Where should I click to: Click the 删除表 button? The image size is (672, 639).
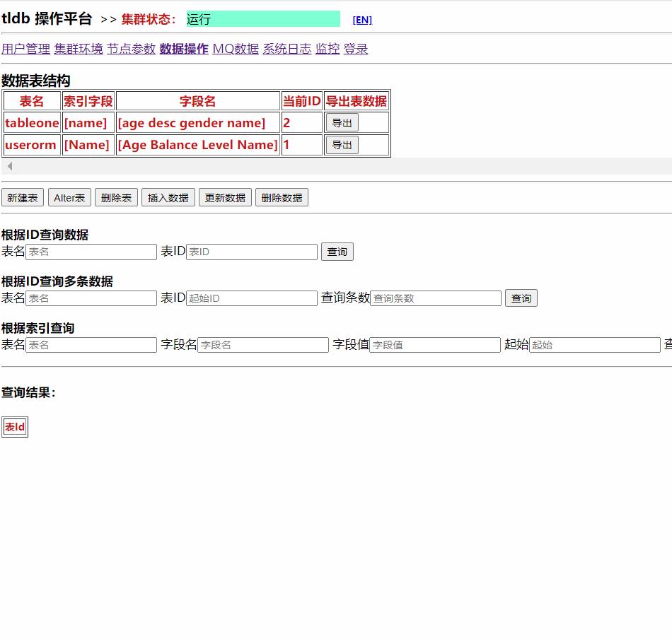click(115, 197)
